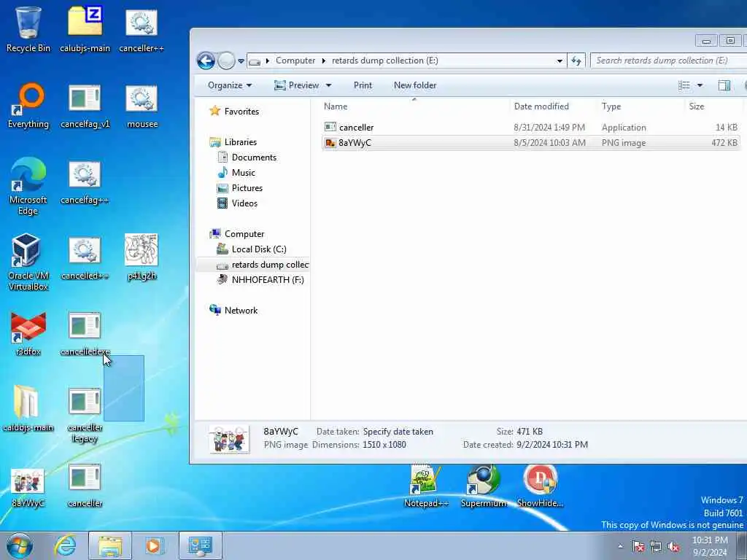The image size is (747, 560).
Task: Open calubjs-main zip archive icon
Action: (x=85, y=28)
